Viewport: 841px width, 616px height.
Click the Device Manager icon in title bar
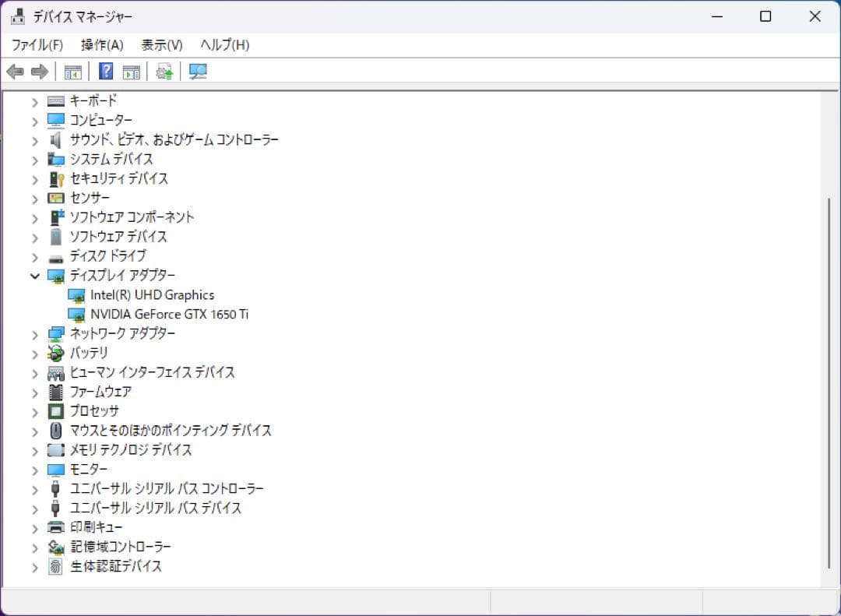pyautogui.click(x=17, y=16)
